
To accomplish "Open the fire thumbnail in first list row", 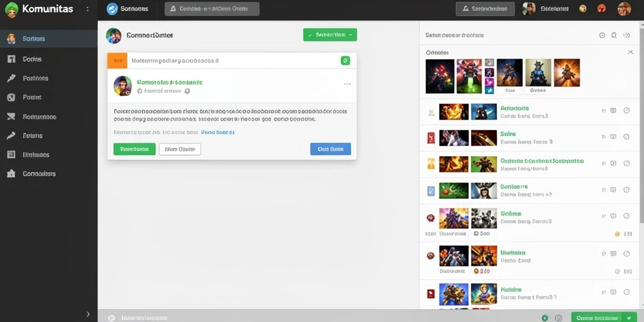I will [454, 112].
